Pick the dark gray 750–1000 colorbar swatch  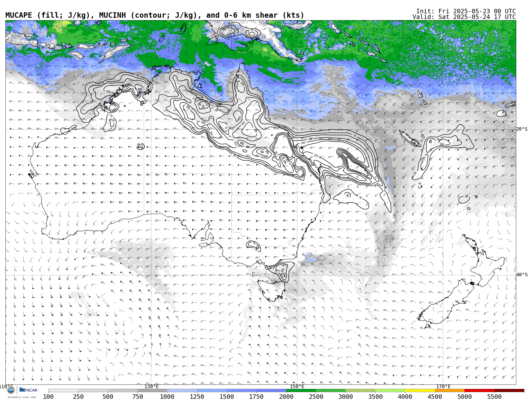click(152, 391)
